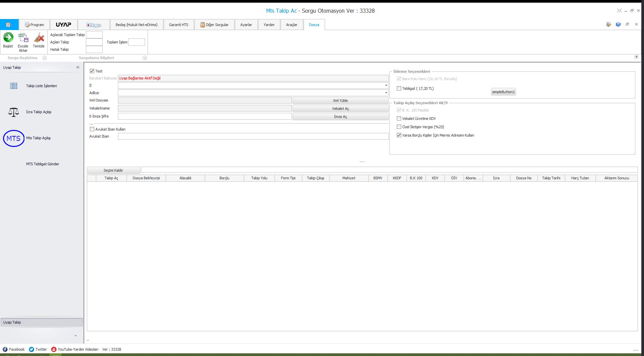Enable Vekalet Ücretine KDV checkbox
The image size is (644, 356).
(x=399, y=119)
